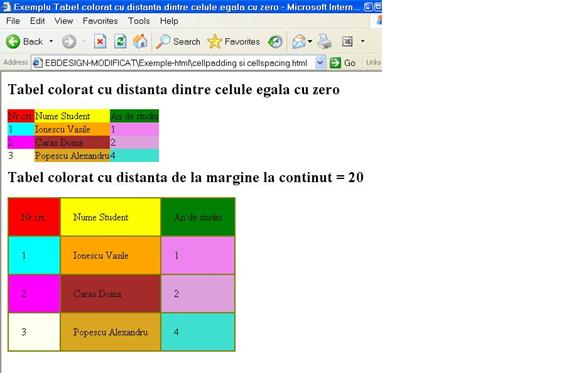Open the File menu
Image resolution: width=576 pixels, height=373 pixels.
tap(13, 21)
